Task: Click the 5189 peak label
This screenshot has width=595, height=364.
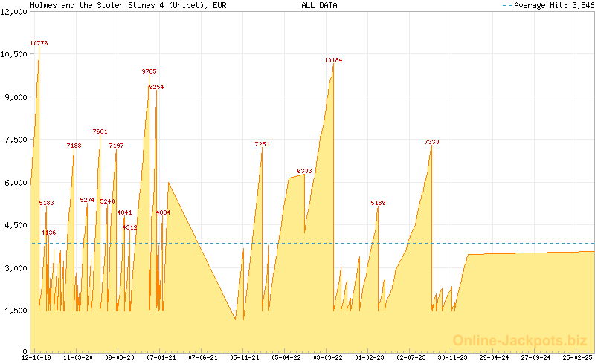Action: click(x=378, y=203)
